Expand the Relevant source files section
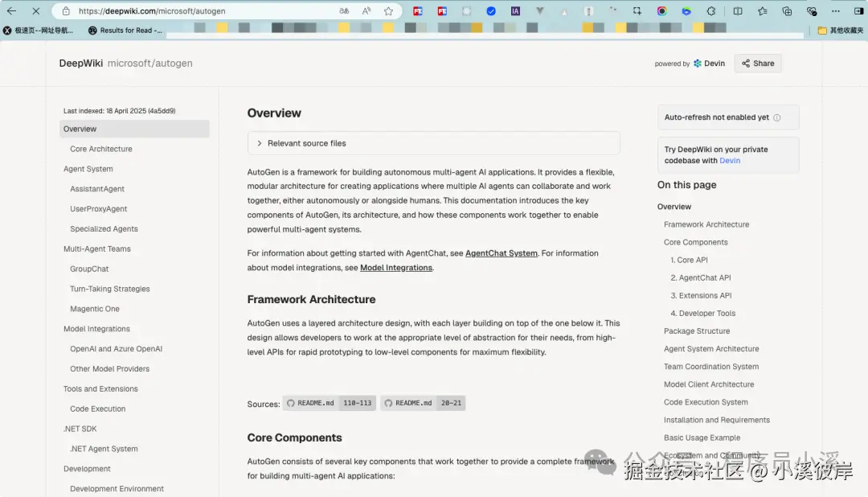Screen dimensions: 868x497 click(x=433, y=143)
